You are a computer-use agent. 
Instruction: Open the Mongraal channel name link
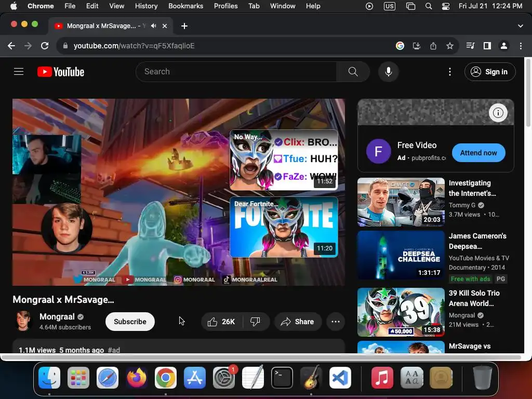[57, 316]
